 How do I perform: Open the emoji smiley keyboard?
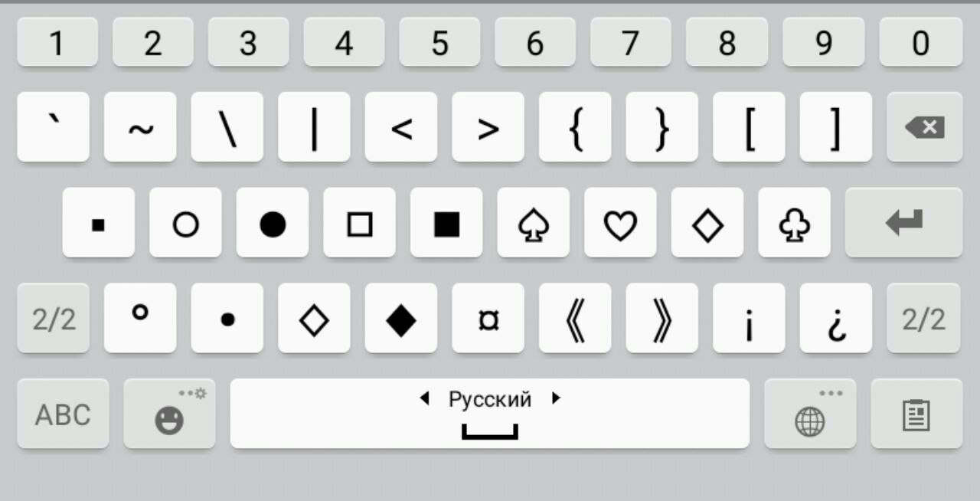click(169, 414)
